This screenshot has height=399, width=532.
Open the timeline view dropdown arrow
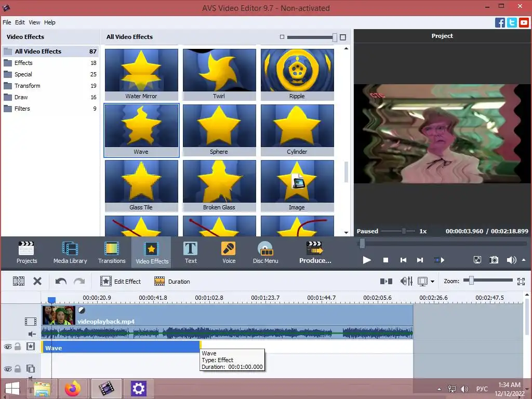[x=432, y=282]
